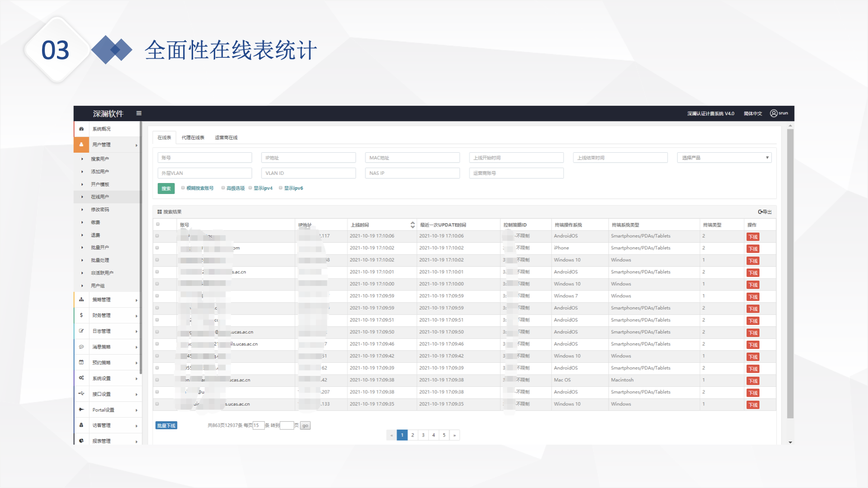Click the go page jump button
Image resolution: width=868 pixels, height=488 pixels.
[305, 426]
